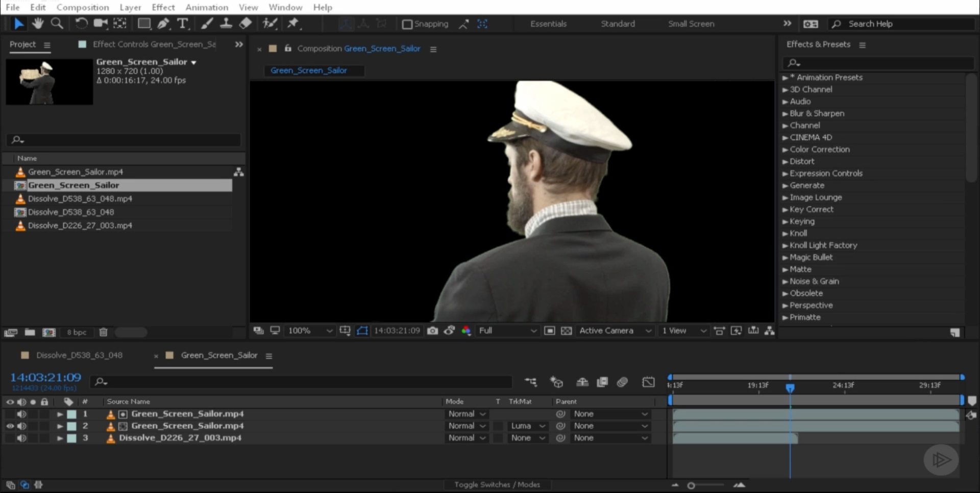Image resolution: width=980 pixels, height=493 pixels.
Task: Mute audio of layer 1 Green_Screen_Sailor.mp4
Action: tap(21, 414)
